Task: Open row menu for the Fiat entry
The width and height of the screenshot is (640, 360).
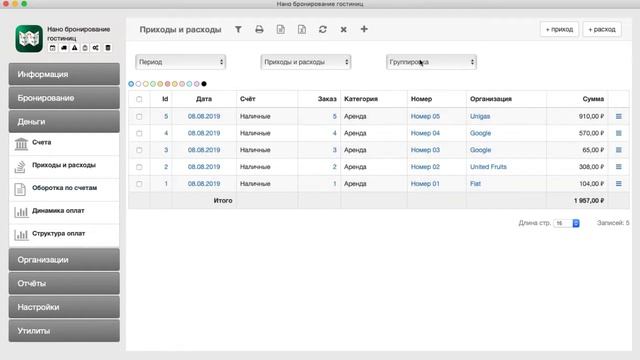Action: pos(619,184)
